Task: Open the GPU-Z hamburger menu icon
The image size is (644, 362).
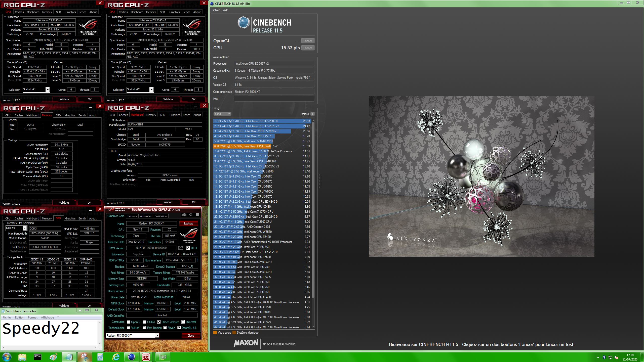Action: [197, 215]
